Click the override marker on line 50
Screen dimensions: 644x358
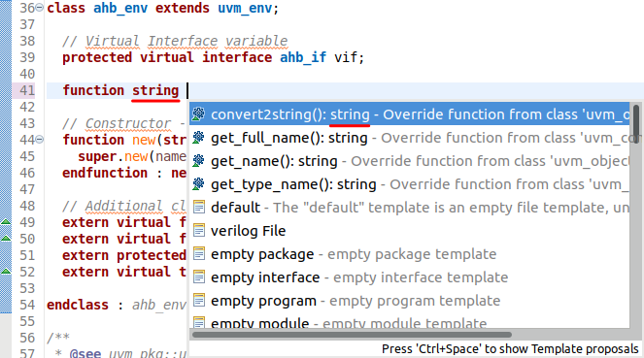(6, 239)
